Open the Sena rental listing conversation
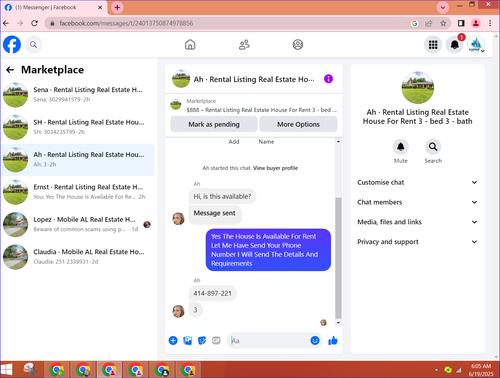This screenshot has height=378, width=500. click(78, 94)
